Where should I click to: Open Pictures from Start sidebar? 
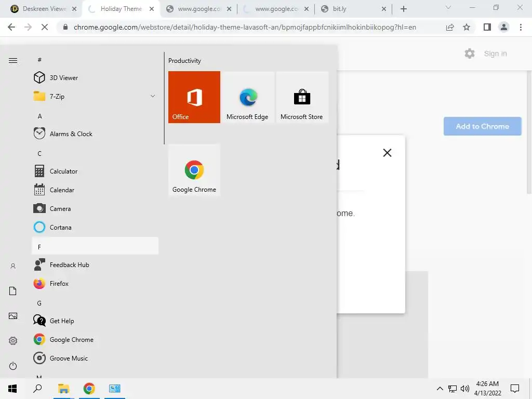[x=13, y=316]
